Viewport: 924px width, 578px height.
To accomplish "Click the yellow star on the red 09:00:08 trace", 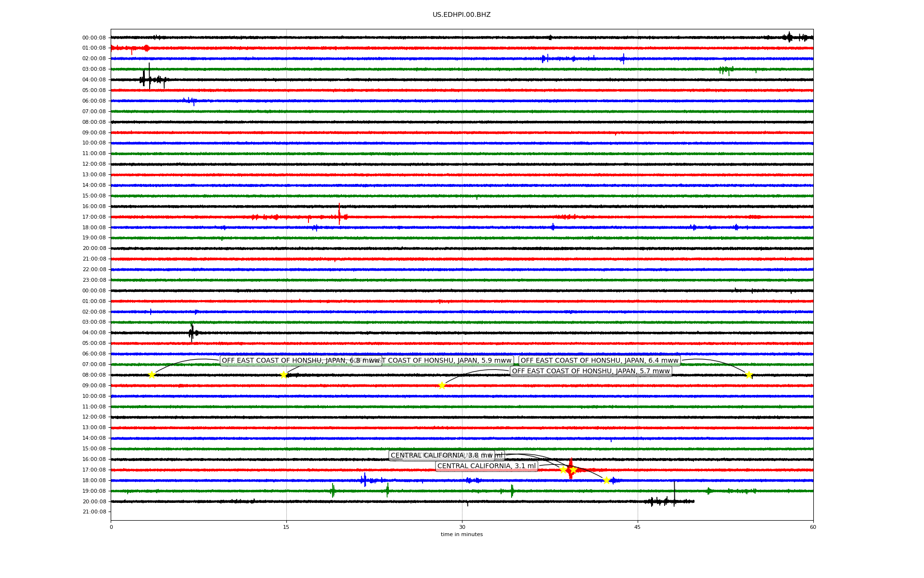I will pos(442,385).
